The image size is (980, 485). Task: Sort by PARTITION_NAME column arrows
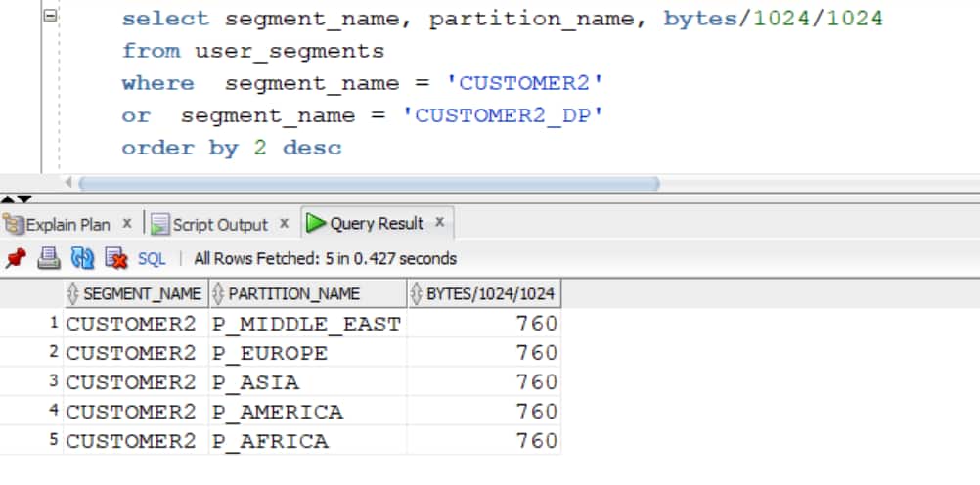click(x=218, y=293)
